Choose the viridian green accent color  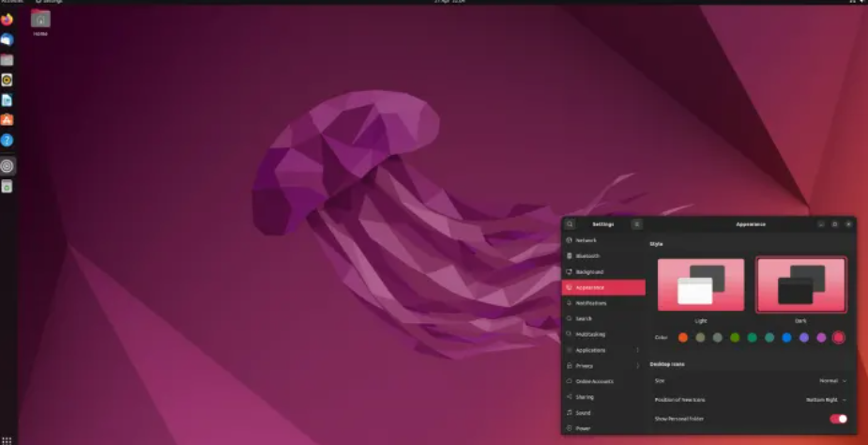(752, 337)
